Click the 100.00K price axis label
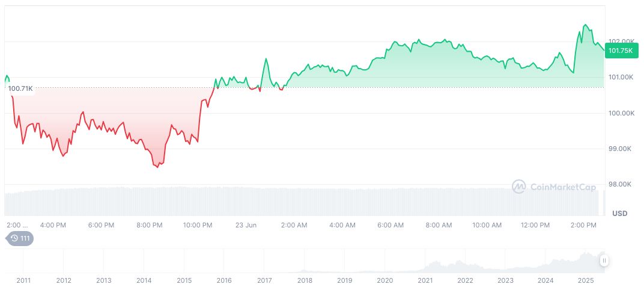The width and height of the screenshot is (644, 287). (622, 113)
